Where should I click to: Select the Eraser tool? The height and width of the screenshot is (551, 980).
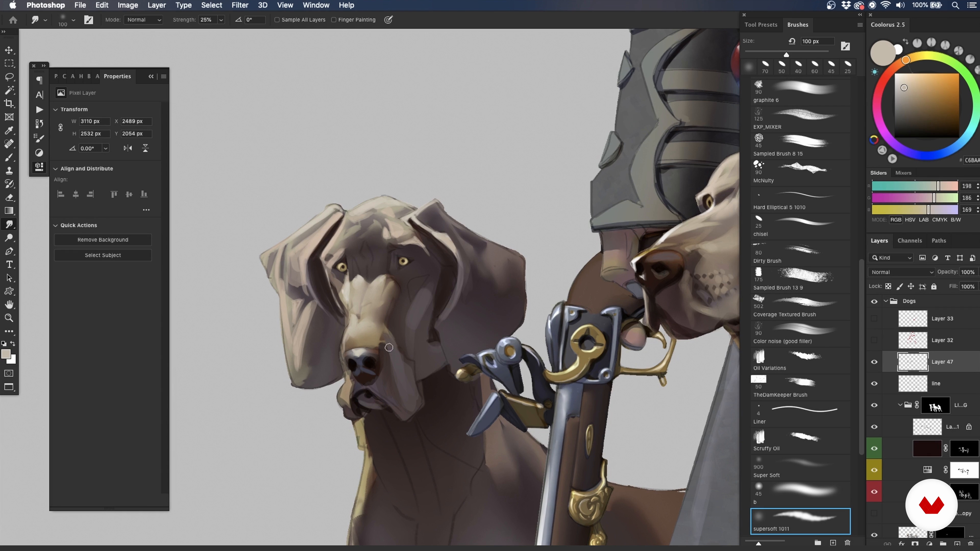pyautogui.click(x=9, y=197)
